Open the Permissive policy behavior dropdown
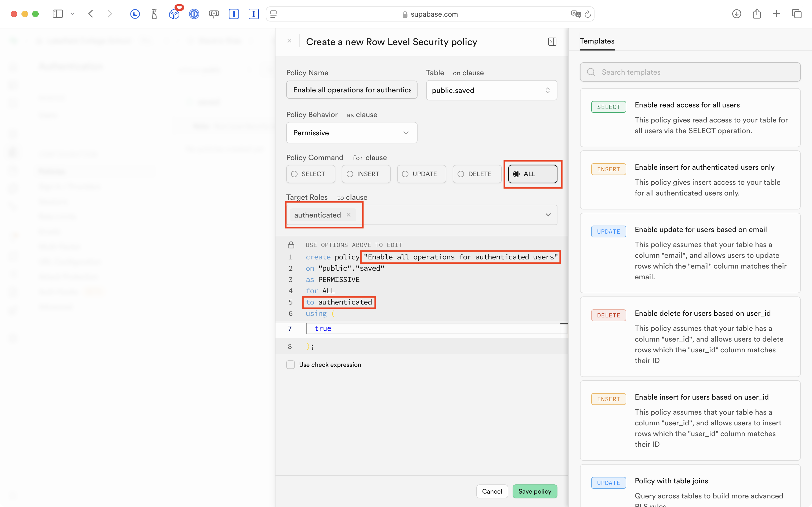This screenshot has width=812, height=507. pos(351,133)
